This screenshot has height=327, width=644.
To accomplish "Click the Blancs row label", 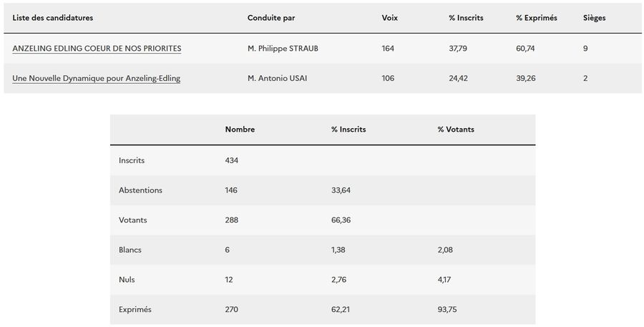I will 130,250.
